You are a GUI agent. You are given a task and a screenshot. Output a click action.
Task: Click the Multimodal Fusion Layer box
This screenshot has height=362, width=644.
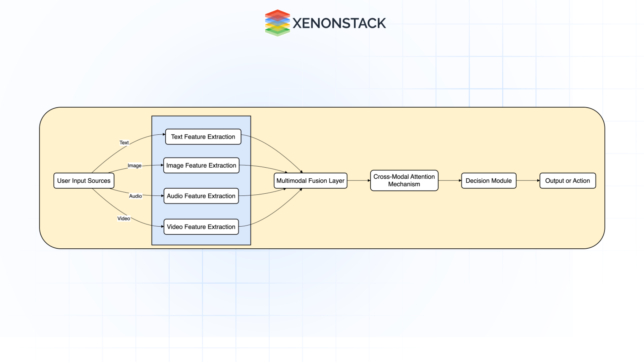click(310, 181)
